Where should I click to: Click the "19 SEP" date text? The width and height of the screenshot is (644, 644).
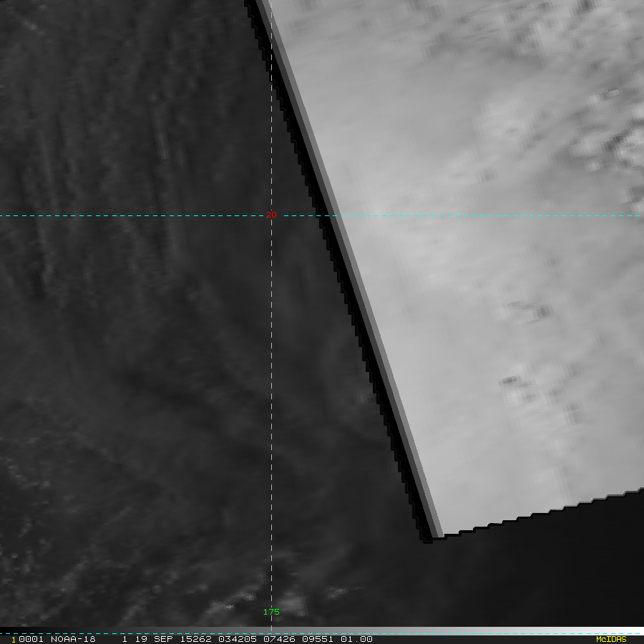(x=152, y=639)
